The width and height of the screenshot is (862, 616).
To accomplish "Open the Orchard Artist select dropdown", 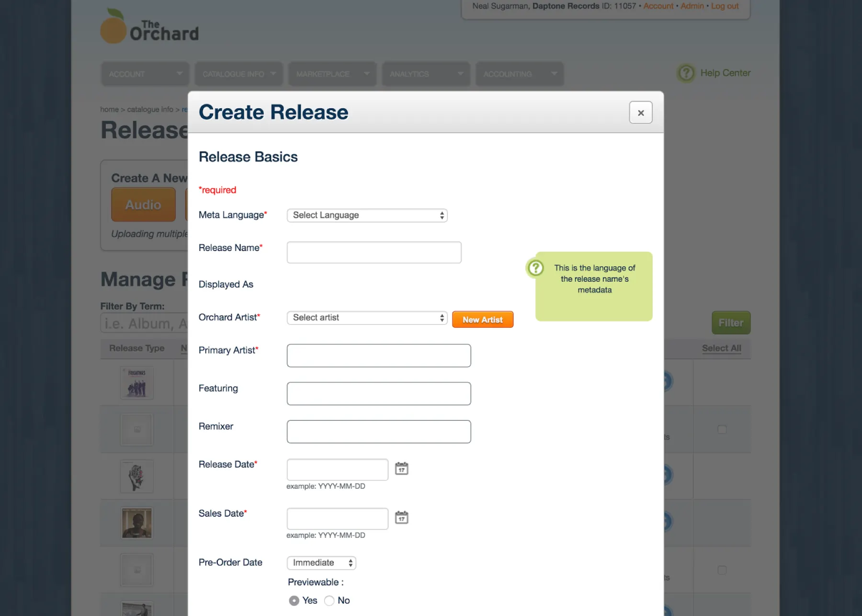I will click(367, 318).
